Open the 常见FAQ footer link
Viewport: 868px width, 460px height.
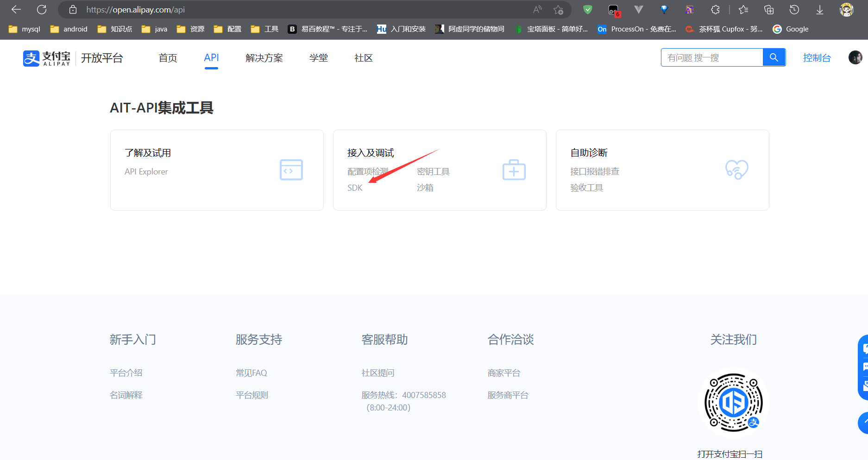point(252,373)
